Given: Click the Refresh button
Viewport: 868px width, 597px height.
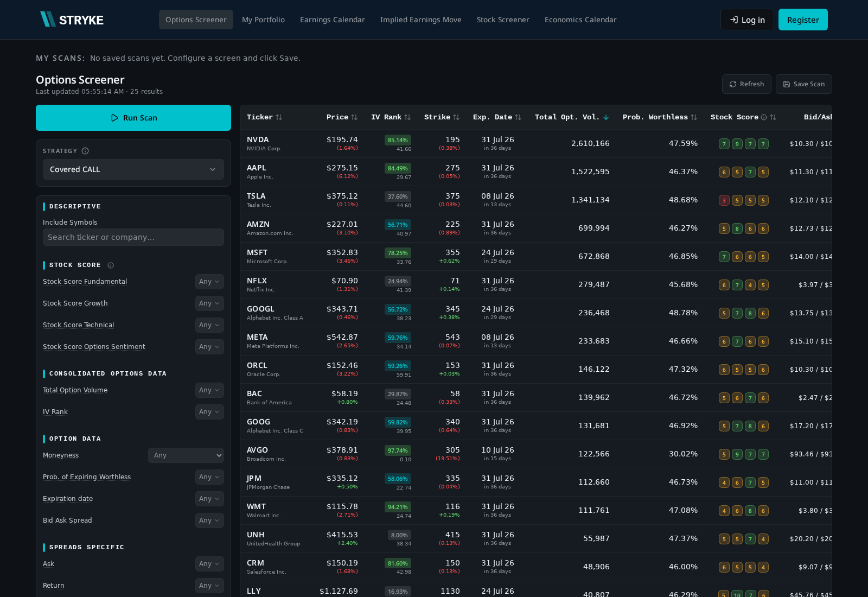Looking at the screenshot, I should coord(746,84).
